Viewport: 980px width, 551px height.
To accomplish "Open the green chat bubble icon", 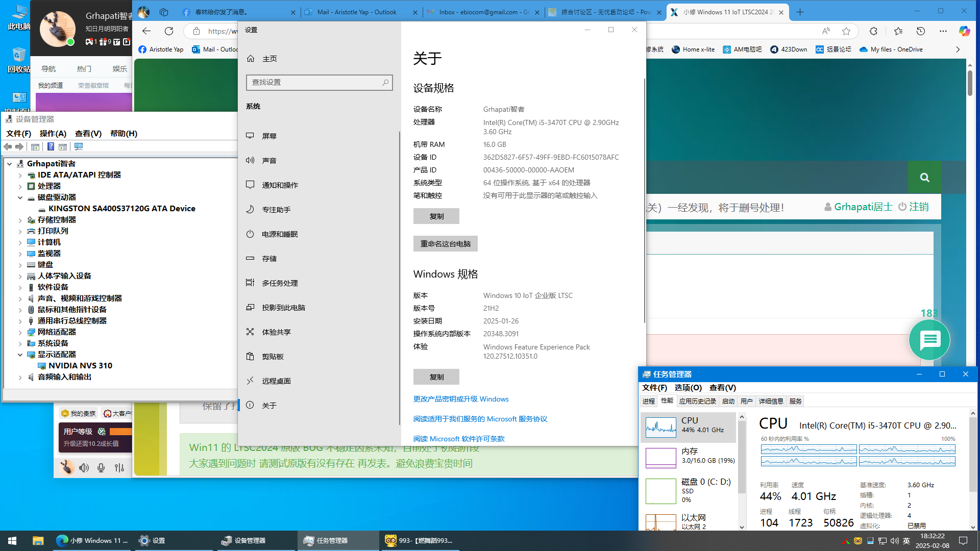I will pos(929,340).
